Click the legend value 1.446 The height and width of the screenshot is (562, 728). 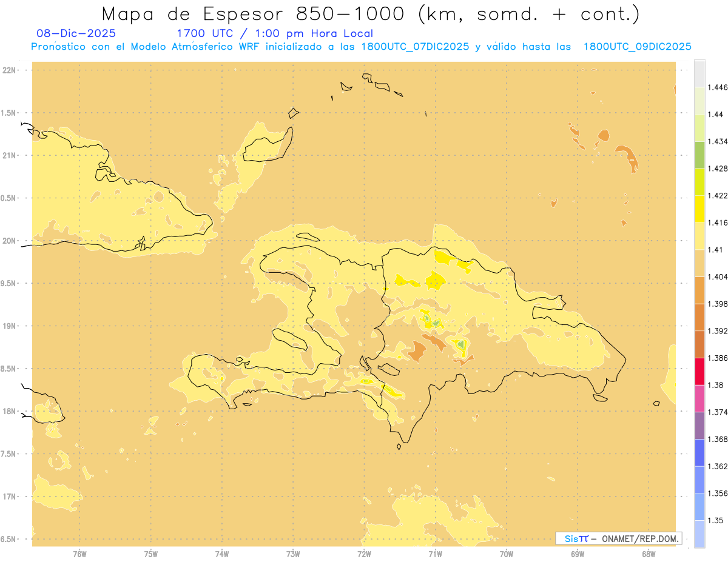pos(718,87)
